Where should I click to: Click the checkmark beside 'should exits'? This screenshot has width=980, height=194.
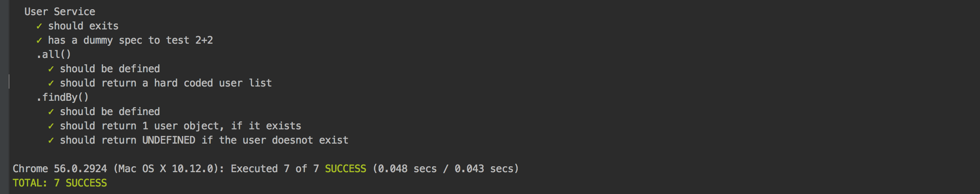(x=39, y=26)
